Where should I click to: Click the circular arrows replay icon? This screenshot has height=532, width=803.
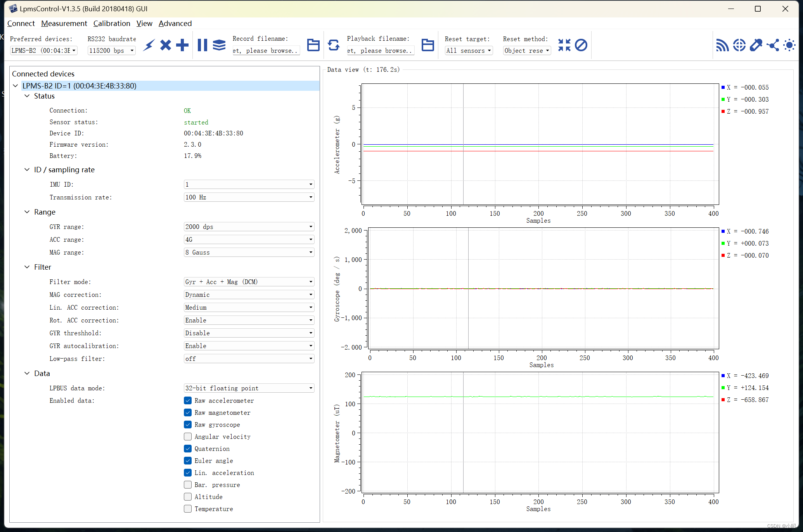[x=334, y=45]
